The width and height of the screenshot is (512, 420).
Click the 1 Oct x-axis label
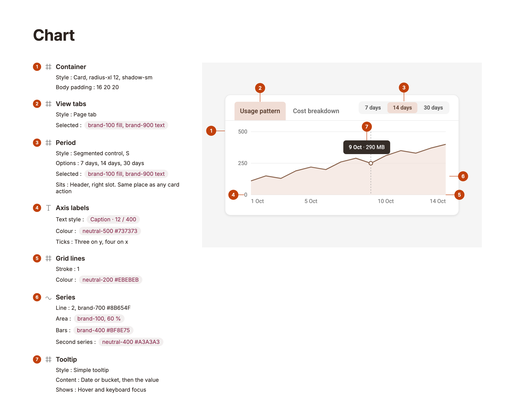[x=257, y=201]
